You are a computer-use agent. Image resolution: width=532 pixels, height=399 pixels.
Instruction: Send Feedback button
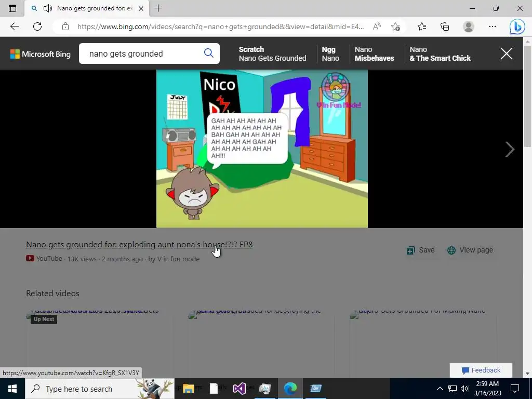(x=481, y=370)
